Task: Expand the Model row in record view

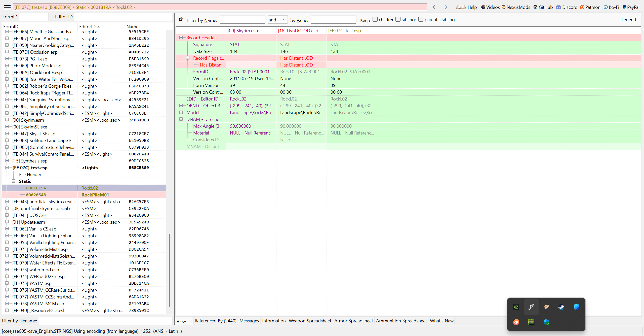Action: [181, 112]
